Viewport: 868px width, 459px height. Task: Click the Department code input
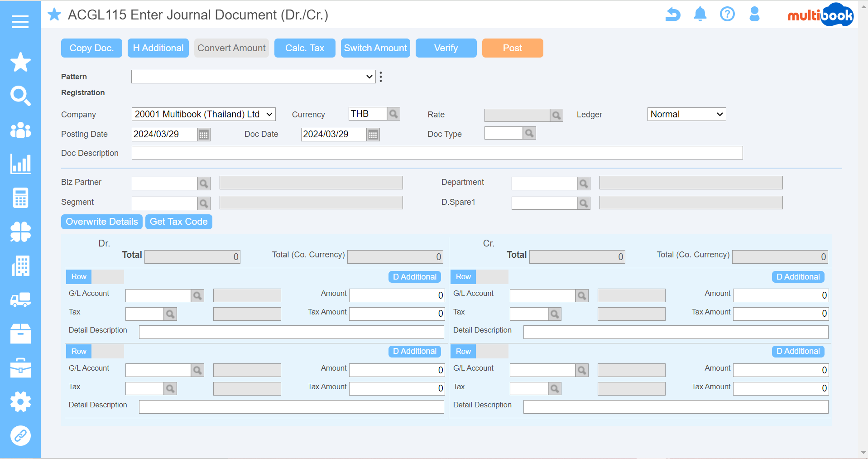(544, 184)
